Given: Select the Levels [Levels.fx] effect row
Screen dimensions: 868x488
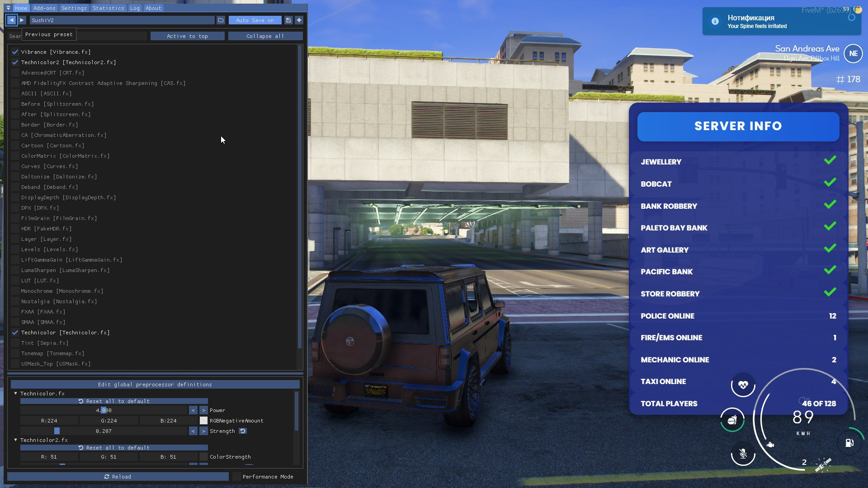Looking at the screenshot, I should tap(49, 249).
